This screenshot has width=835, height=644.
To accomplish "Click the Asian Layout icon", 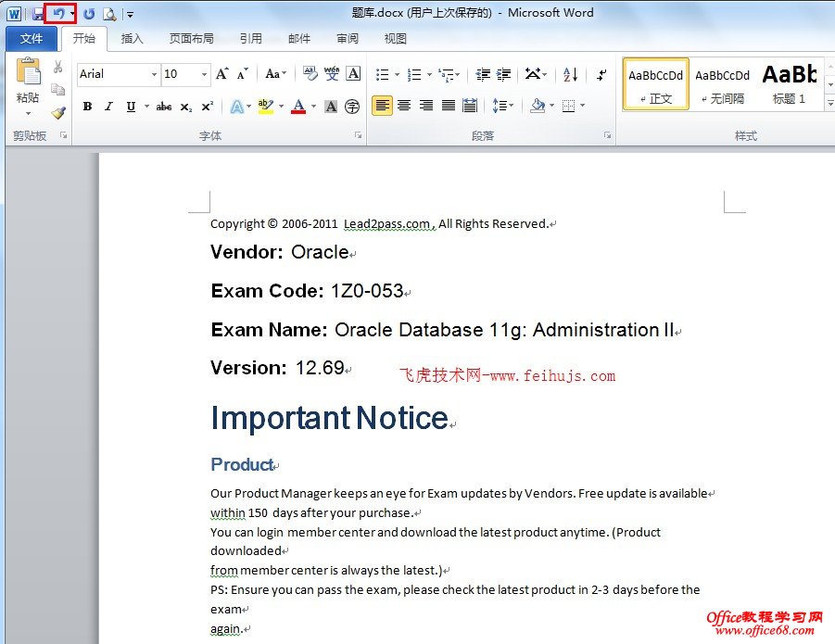I will point(533,74).
